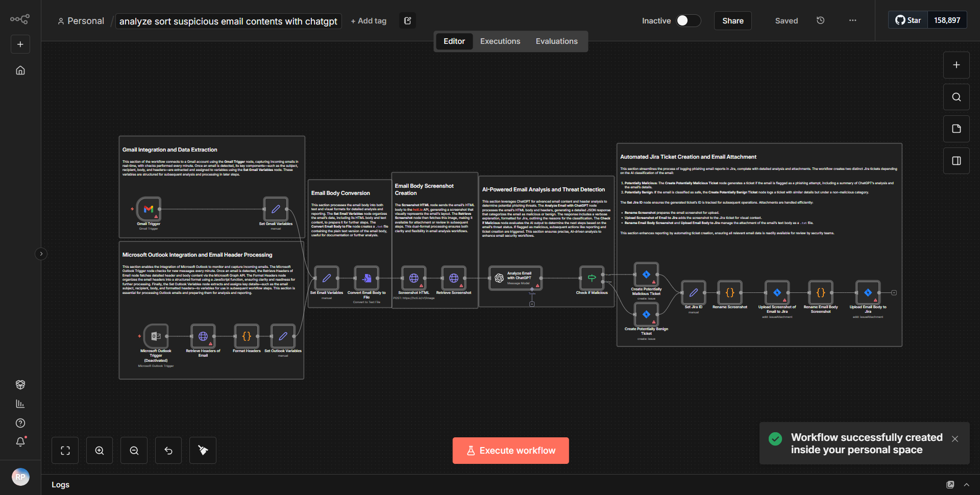Open workflow version history clock icon

[820, 20]
